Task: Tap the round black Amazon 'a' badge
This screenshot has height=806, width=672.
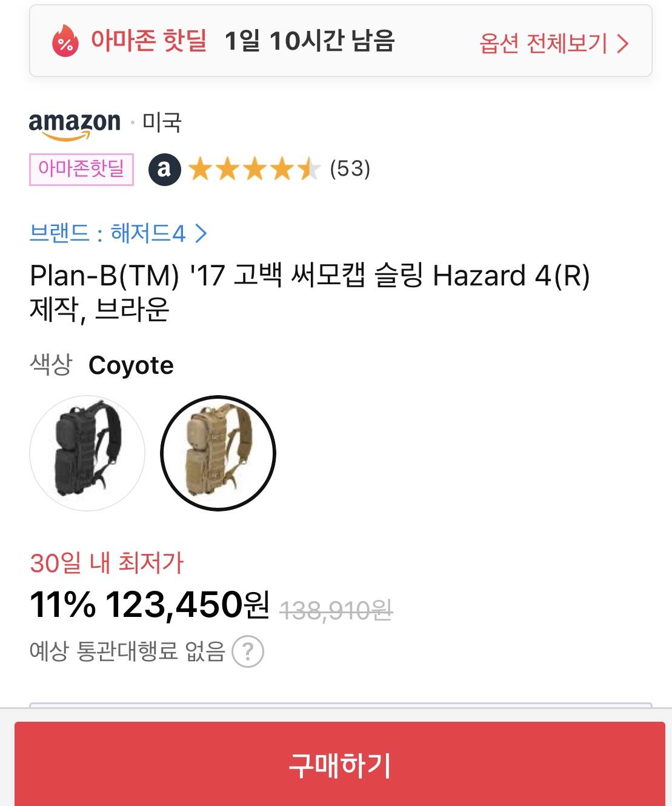Action: (164, 169)
